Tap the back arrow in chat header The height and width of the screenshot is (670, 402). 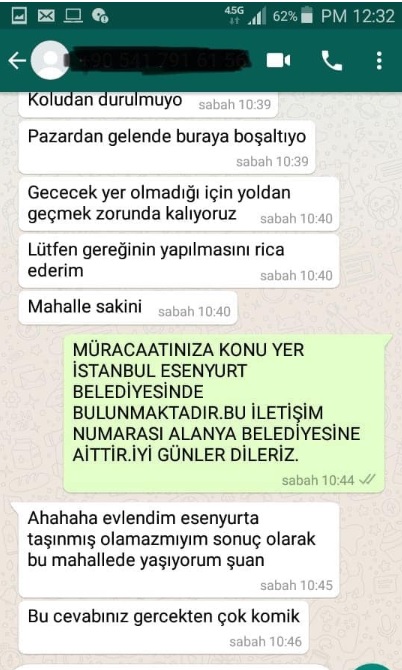tap(17, 61)
